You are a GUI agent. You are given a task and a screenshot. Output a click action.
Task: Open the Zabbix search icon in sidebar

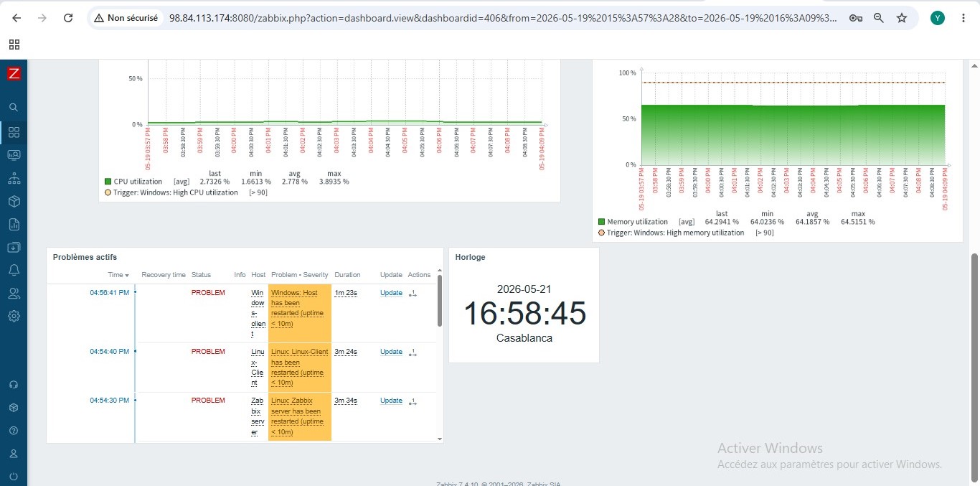click(x=14, y=108)
